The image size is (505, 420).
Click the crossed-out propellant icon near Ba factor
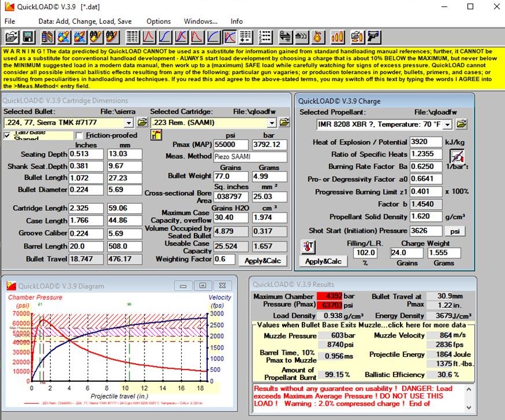(x=457, y=156)
